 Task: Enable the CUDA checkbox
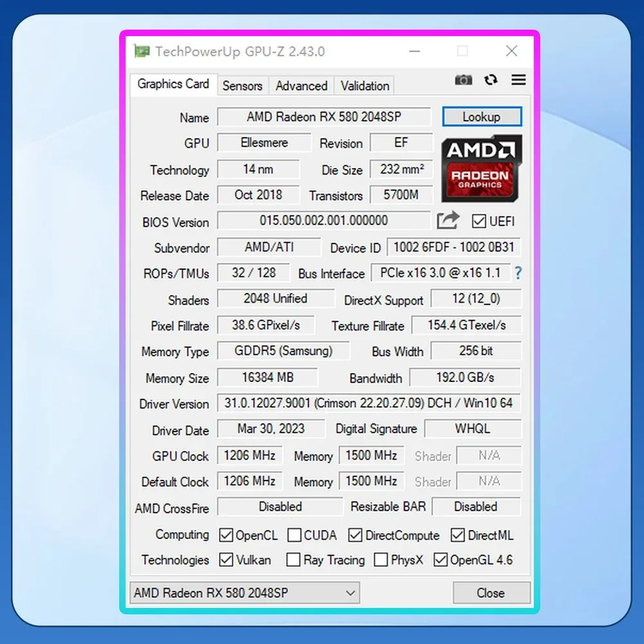coord(294,535)
